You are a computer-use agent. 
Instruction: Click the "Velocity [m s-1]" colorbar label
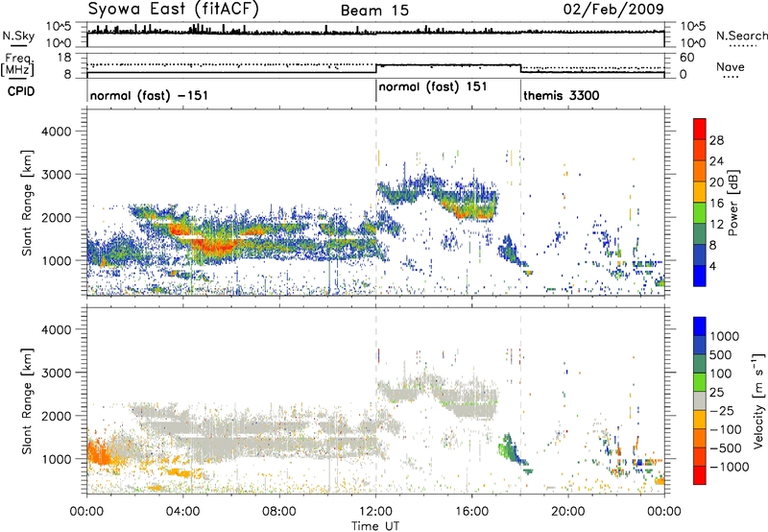pos(758,400)
